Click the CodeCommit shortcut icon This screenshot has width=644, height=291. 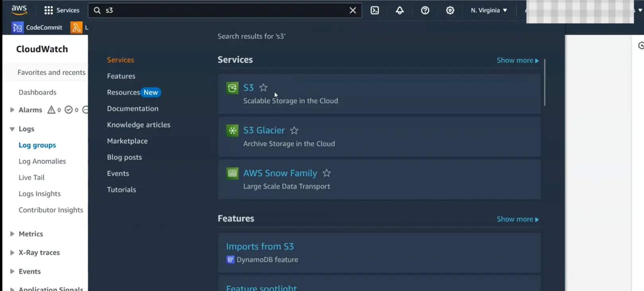[x=18, y=27]
